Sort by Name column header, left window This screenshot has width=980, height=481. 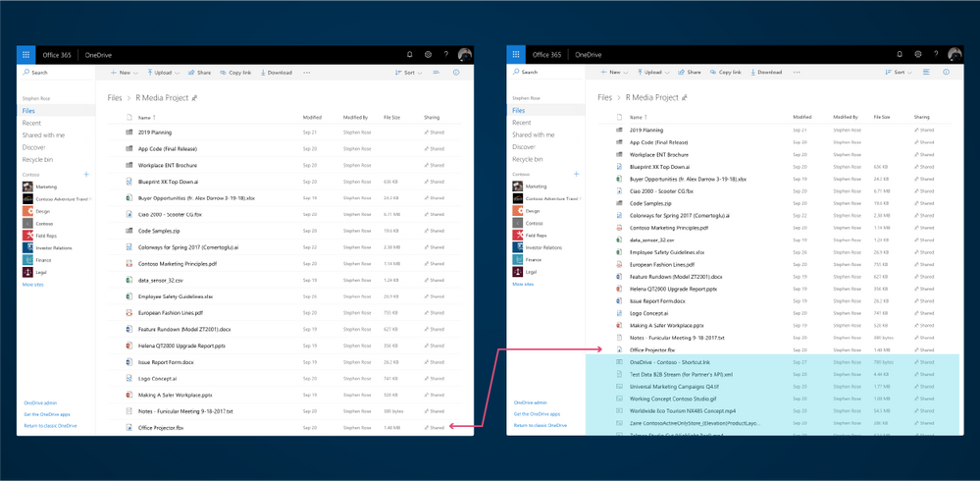[x=147, y=118]
